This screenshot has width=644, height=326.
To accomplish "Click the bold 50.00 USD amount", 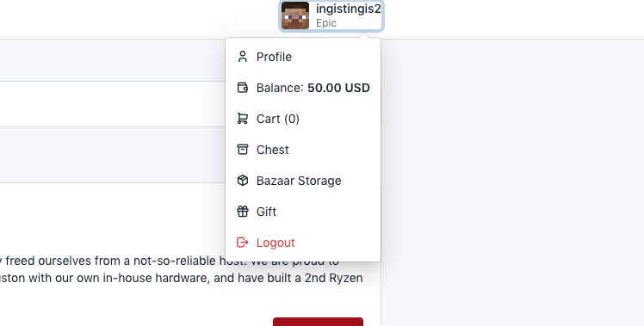I will click(x=338, y=88).
